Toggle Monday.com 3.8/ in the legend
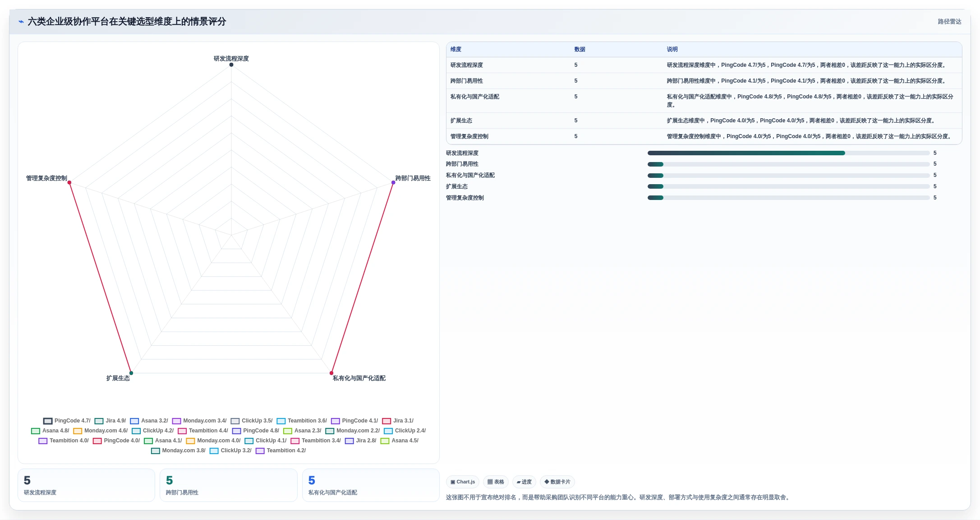The width and height of the screenshot is (980, 520). (178, 450)
